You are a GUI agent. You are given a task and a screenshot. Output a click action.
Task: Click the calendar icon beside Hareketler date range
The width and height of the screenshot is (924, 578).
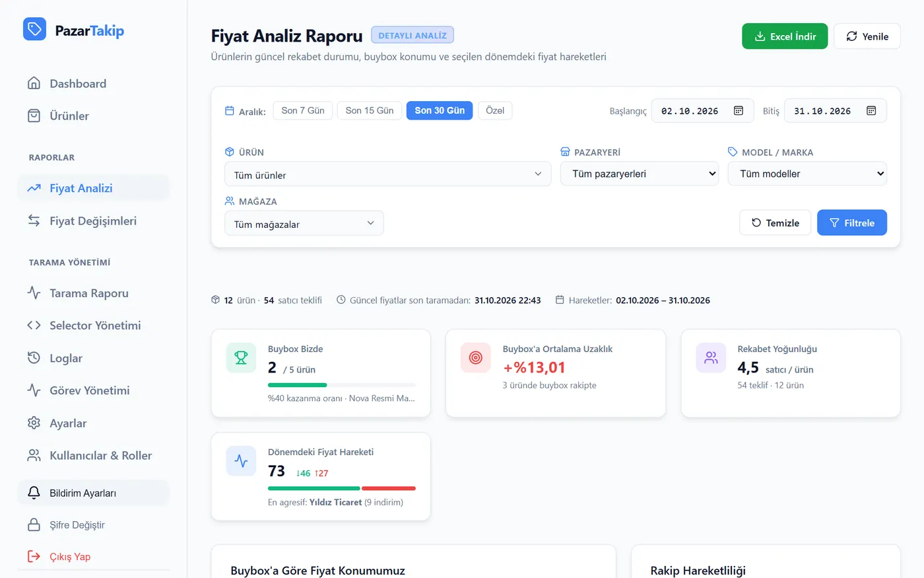click(x=560, y=300)
